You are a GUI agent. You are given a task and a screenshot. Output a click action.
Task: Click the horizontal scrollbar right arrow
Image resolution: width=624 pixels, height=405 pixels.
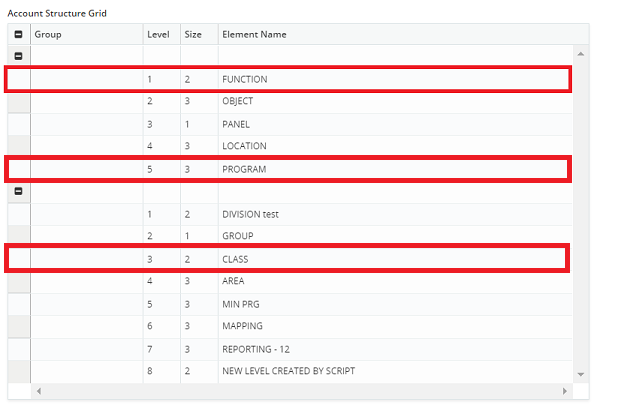pyautogui.click(x=567, y=390)
